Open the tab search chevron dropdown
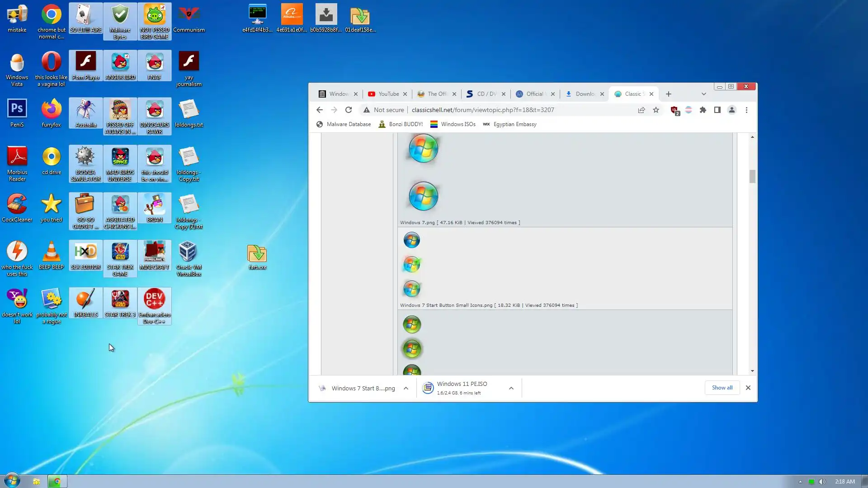868x488 pixels. click(x=703, y=94)
